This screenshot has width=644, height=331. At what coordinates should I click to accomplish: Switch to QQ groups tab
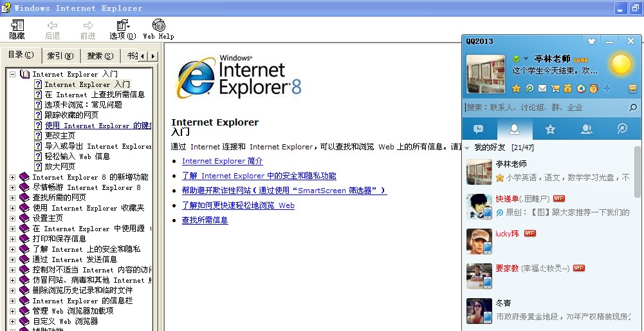(587, 129)
